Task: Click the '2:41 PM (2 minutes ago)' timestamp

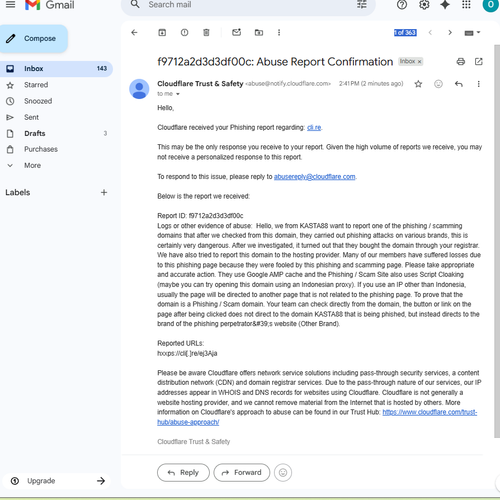Action: (371, 84)
